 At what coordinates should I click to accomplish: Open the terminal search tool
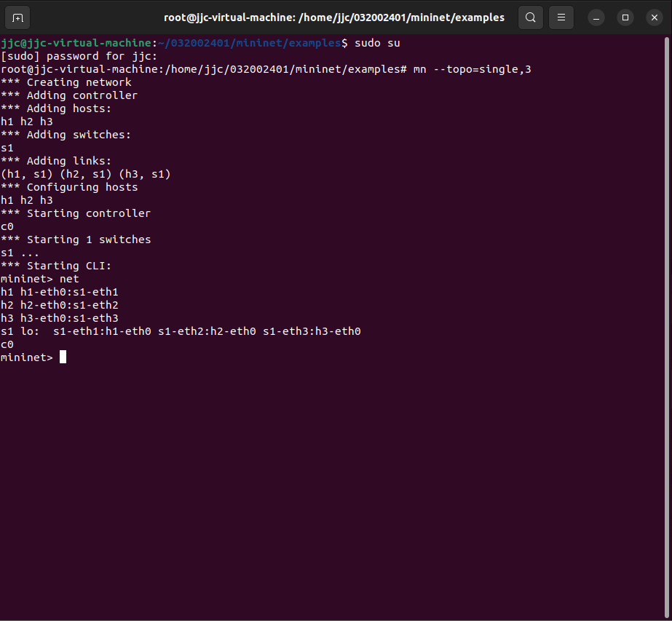[x=531, y=17]
